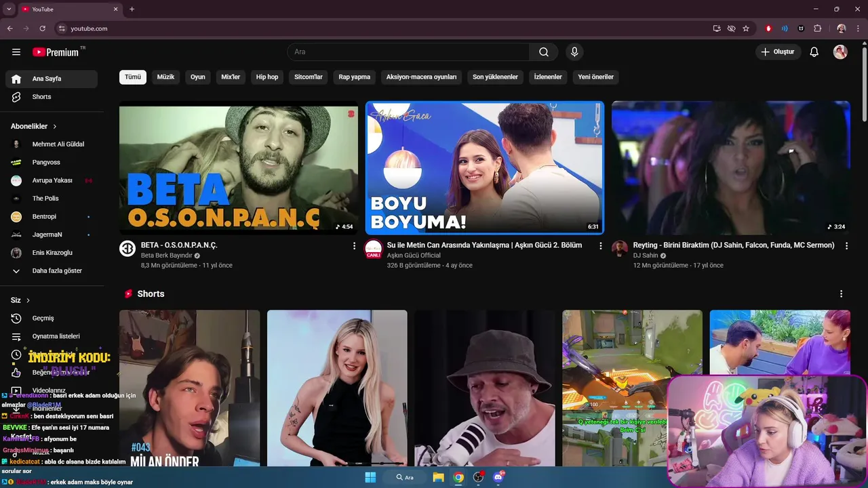Focus the Ara search field
Viewport: 868px width, 488px height.
pos(408,52)
